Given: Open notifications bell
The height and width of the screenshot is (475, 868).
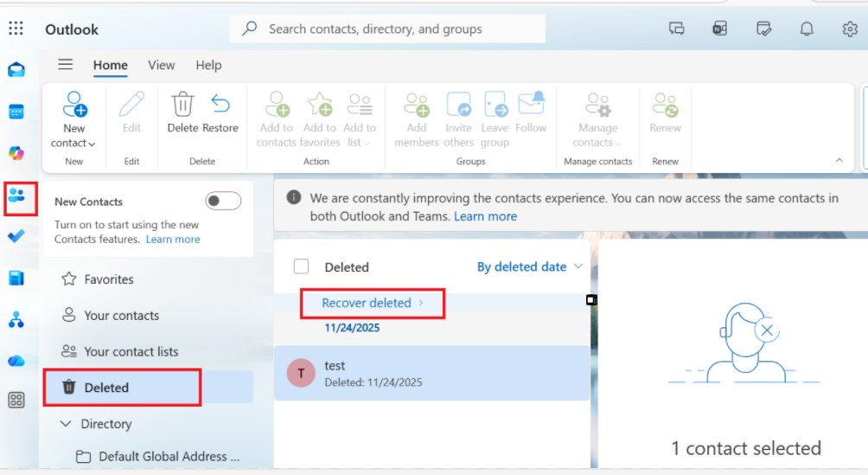Looking at the screenshot, I should click(807, 29).
